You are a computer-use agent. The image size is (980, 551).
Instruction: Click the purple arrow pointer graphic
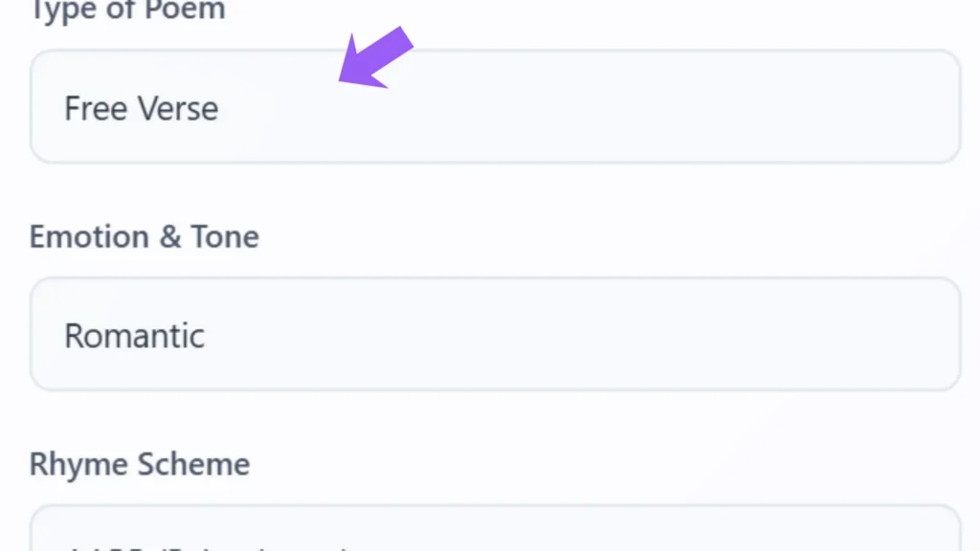pyautogui.click(x=375, y=59)
